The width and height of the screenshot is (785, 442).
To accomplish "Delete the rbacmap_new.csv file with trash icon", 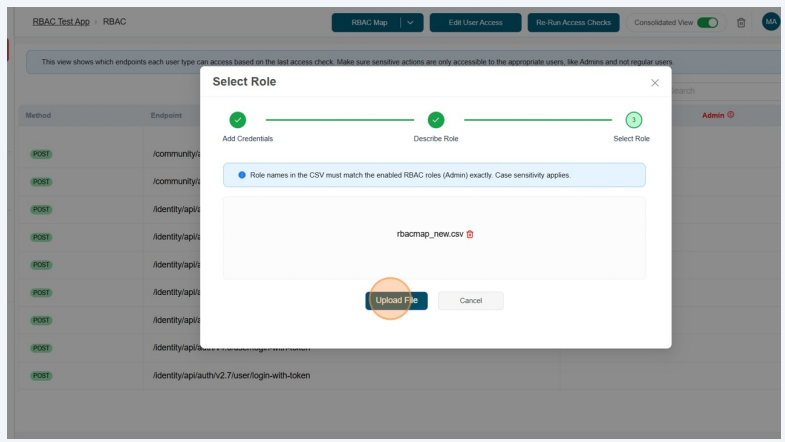I will [x=470, y=234].
